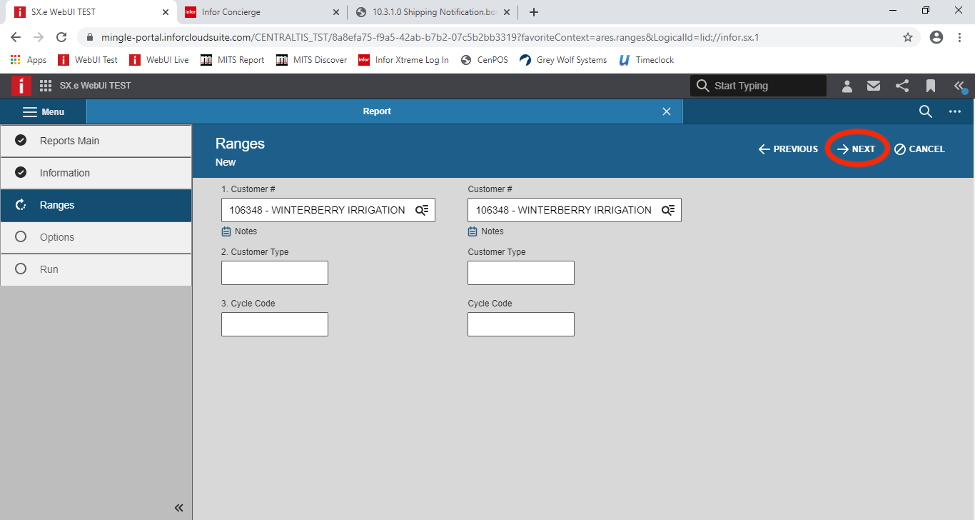Image resolution: width=977 pixels, height=520 pixels.
Task: Click the browser back arrow
Action: [16, 37]
